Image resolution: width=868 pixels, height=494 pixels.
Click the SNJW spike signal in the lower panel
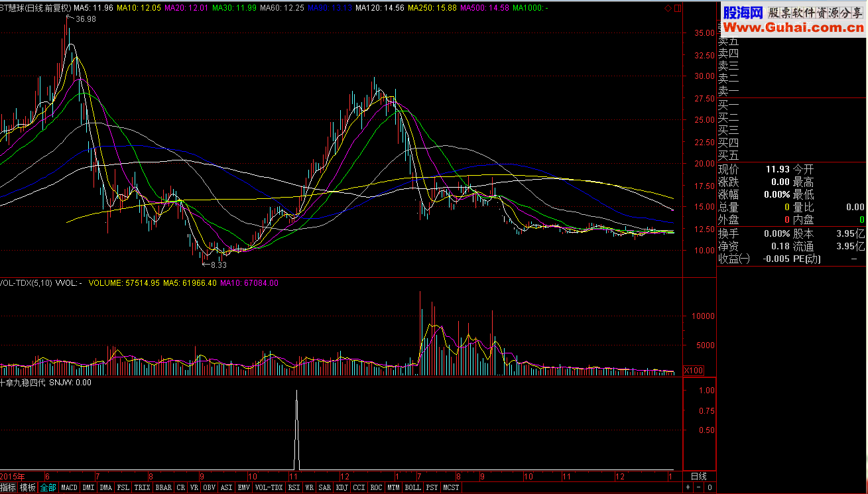[296, 430]
